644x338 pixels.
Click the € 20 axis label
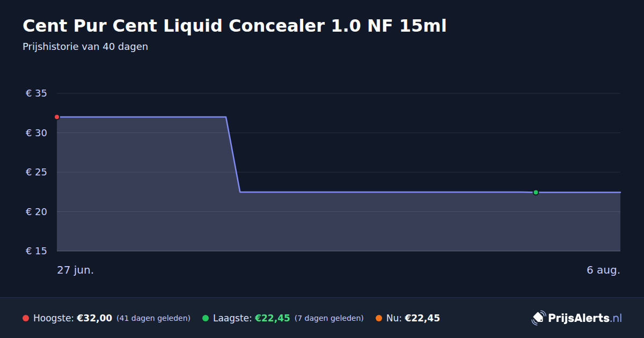tap(36, 212)
